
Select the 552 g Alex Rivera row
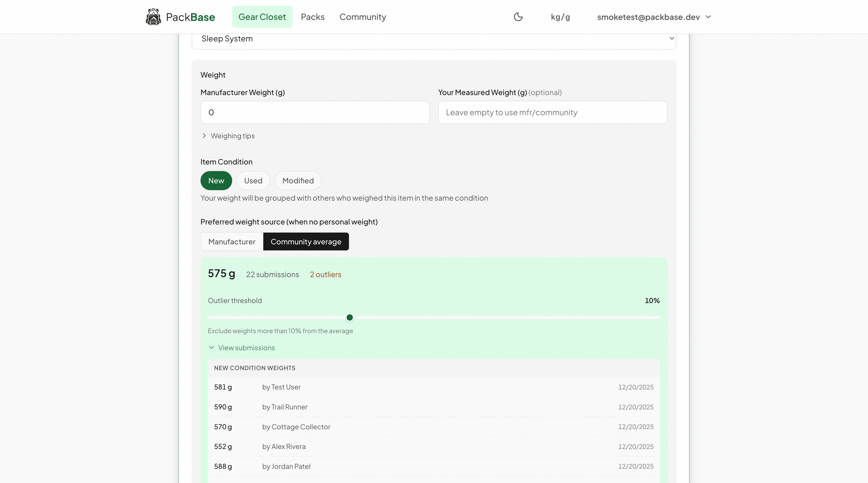coord(434,447)
